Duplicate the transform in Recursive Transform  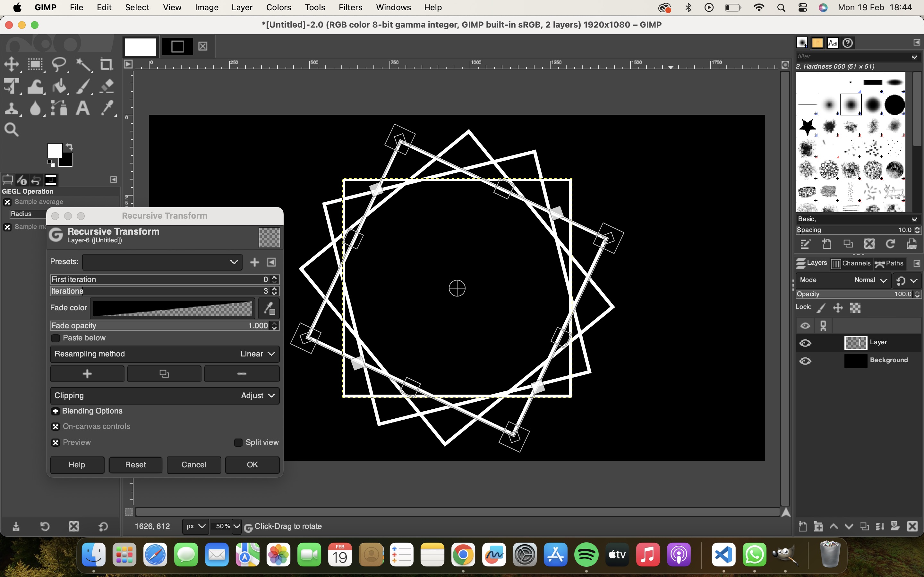point(164,374)
